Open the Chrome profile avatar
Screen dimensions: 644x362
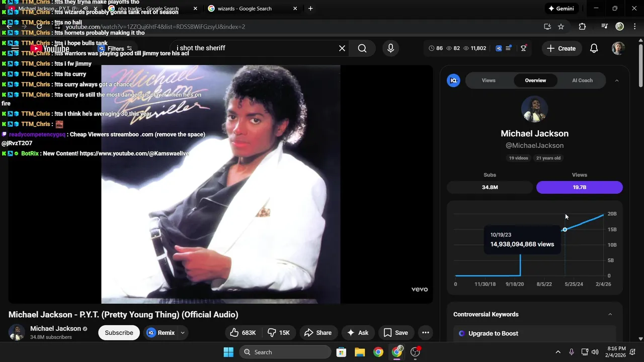pyautogui.click(x=620, y=27)
